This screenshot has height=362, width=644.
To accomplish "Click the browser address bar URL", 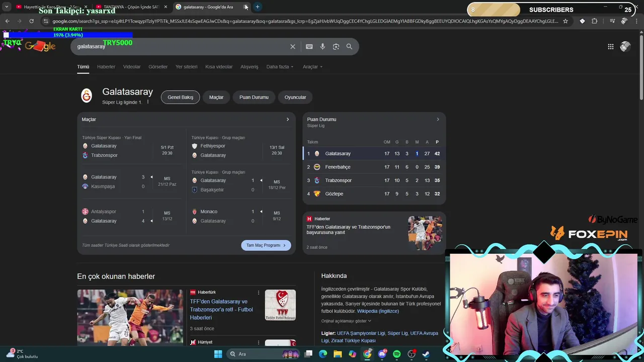I will point(305,21).
